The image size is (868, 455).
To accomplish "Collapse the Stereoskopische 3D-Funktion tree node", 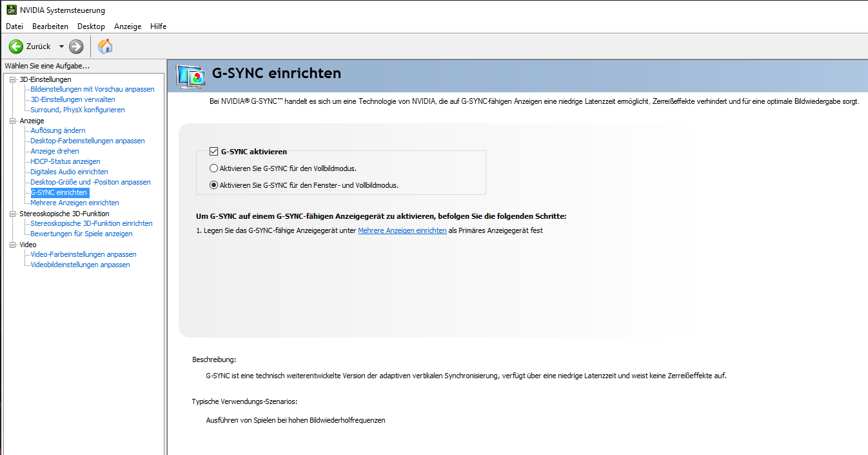I will (12, 214).
